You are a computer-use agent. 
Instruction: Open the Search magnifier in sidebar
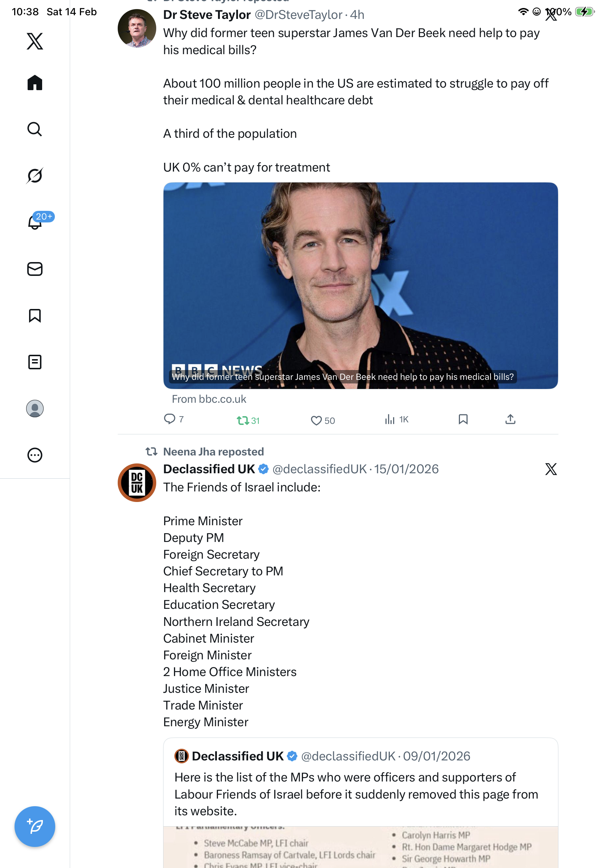[x=35, y=129]
